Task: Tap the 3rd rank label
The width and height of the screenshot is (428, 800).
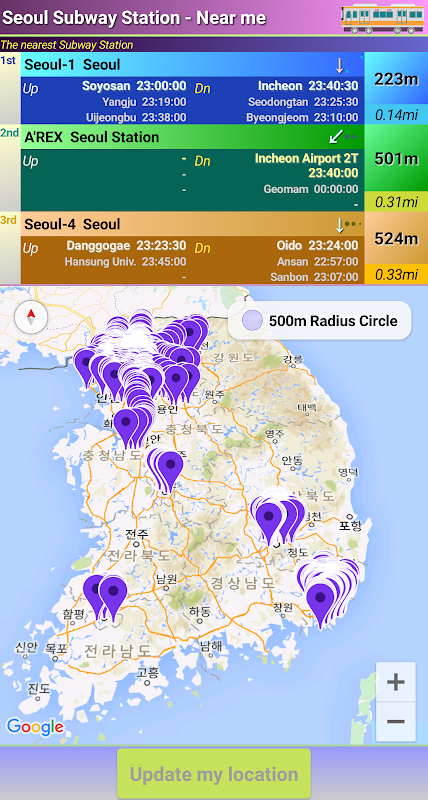Action: coord(9,220)
